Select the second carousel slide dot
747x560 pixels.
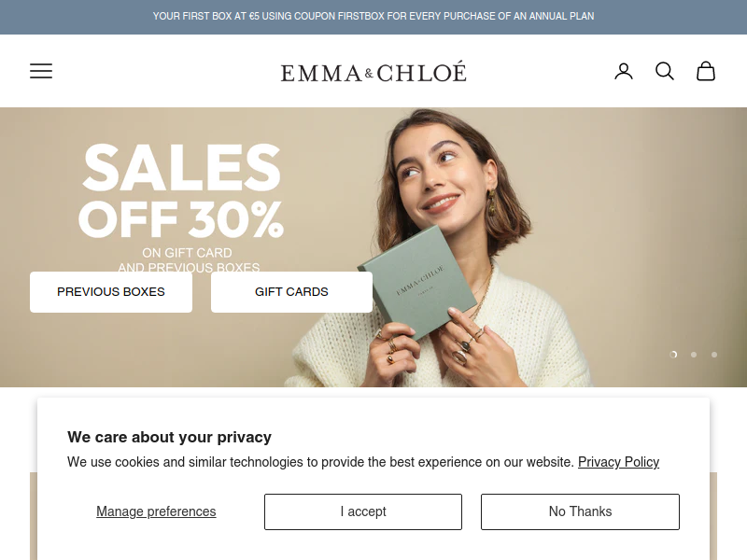click(x=694, y=355)
